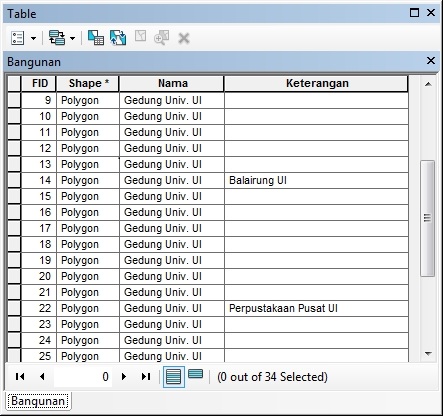
Task: Go to last record button
Action: pos(146,377)
